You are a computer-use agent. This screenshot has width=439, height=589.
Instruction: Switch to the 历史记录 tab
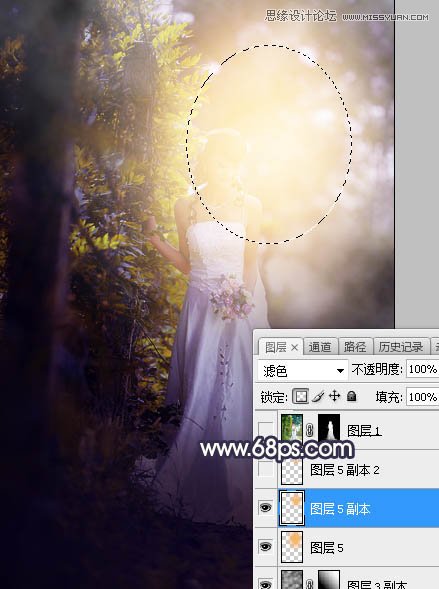coord(401,347)
